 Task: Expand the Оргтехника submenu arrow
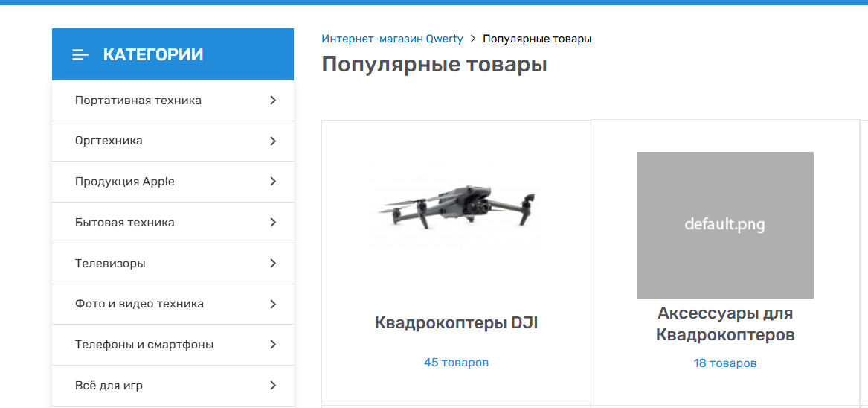(x=273, y=141)
